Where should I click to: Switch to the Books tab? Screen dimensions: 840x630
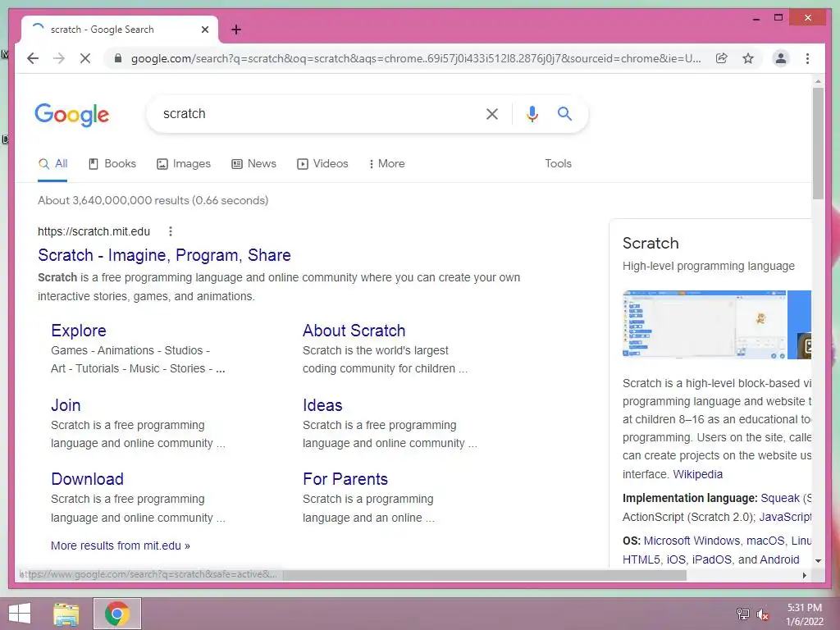pos(112,164)
